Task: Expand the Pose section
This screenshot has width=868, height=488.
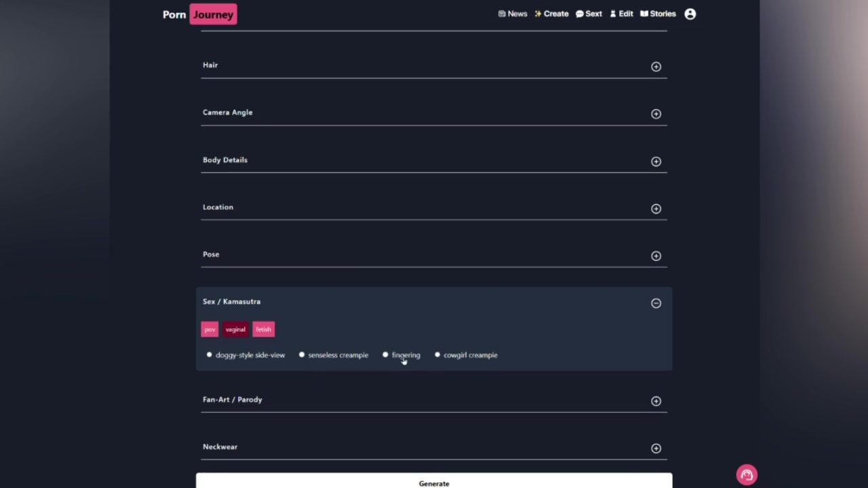Action: (211, 255)
